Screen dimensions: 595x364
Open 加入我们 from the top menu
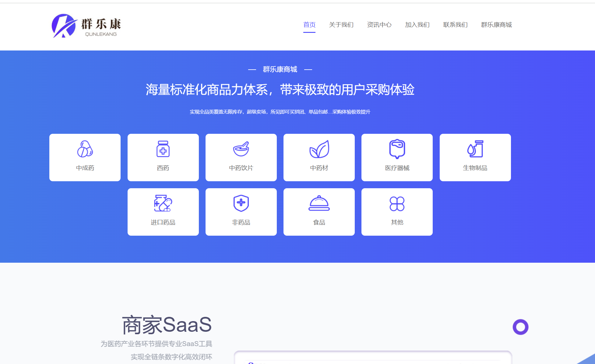[x=417, y=25]
